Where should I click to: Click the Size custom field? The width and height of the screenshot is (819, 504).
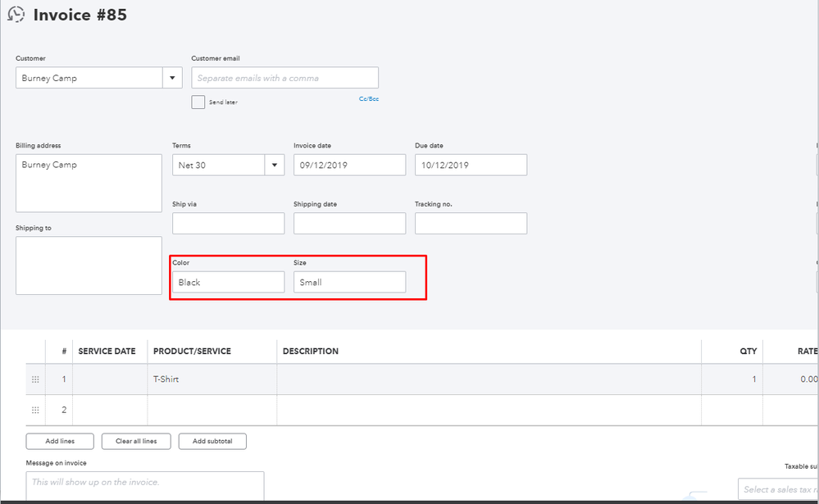coord(349,282)
